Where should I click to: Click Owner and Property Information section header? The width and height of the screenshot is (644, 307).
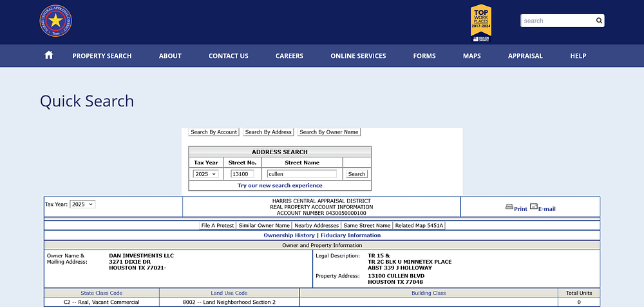pos(322,245)
